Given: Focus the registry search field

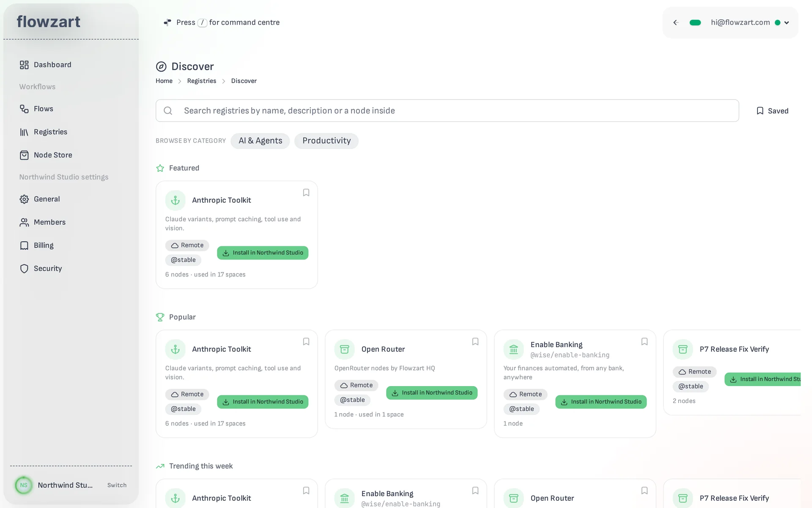Looking at the screenshot, I should (447, 110).
